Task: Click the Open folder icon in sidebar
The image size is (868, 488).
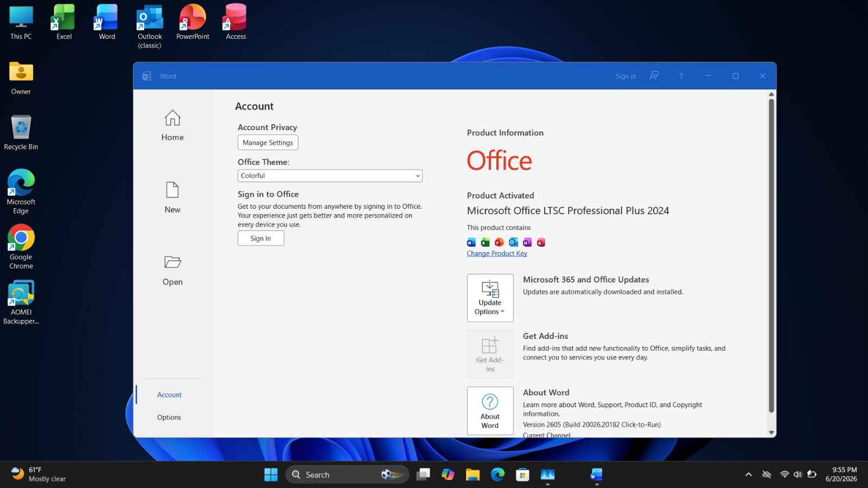Action: tap(173, 262)
